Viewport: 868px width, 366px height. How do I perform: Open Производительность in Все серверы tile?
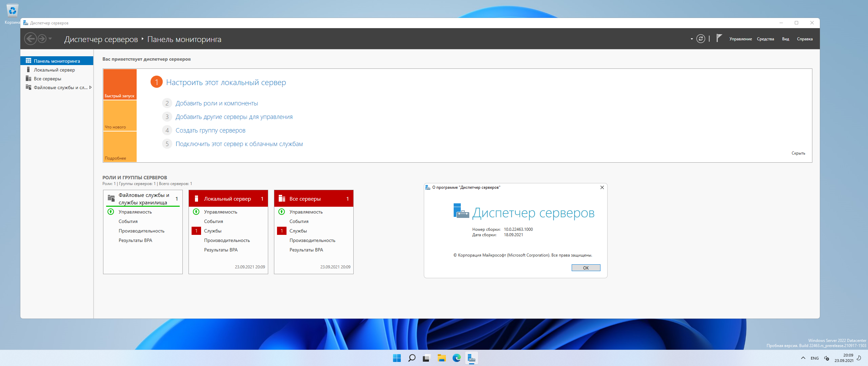tap(312, 240)
